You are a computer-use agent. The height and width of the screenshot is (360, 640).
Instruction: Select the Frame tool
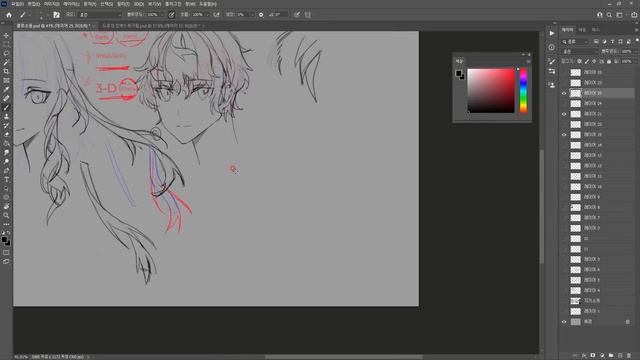click(x=6, y=80)
